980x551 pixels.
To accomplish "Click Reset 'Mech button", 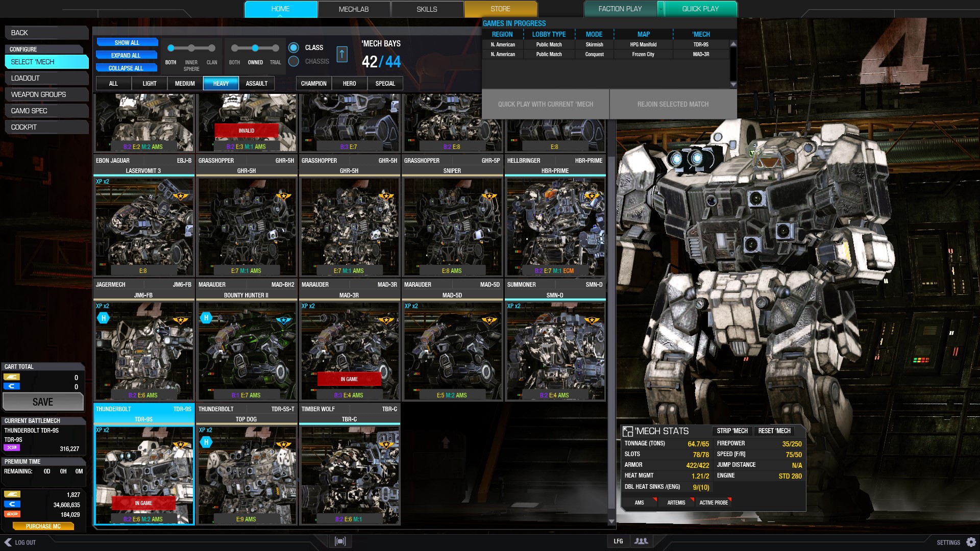I will (774, 431).
